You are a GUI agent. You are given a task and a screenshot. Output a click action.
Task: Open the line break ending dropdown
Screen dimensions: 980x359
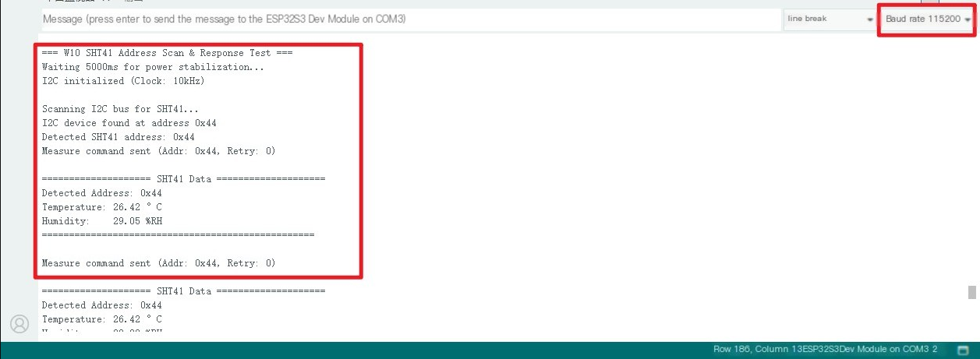830,19
